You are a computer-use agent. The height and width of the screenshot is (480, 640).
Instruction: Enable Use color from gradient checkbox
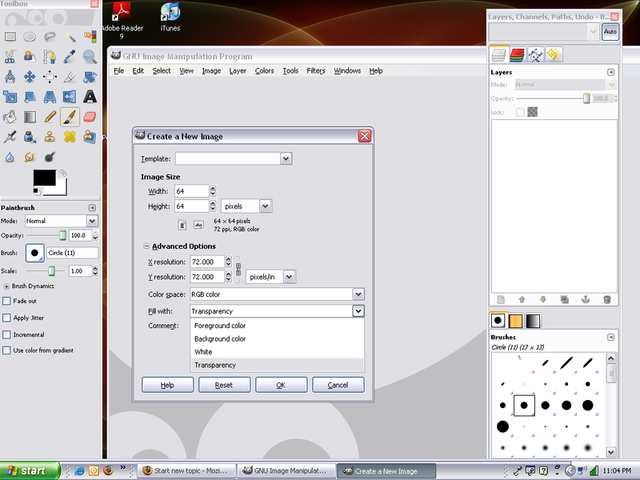tap(7, 351)
